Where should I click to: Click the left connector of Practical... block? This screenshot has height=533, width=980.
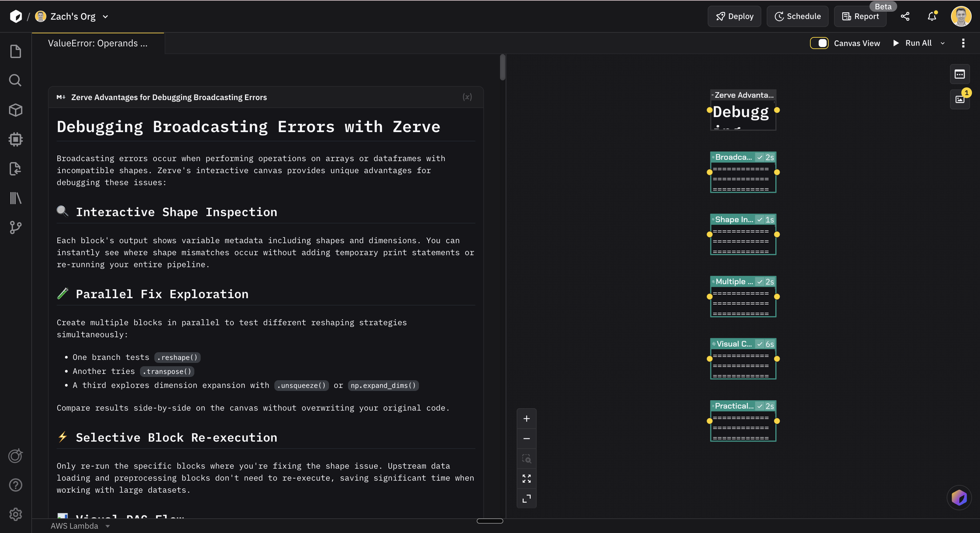coord(709,421)
